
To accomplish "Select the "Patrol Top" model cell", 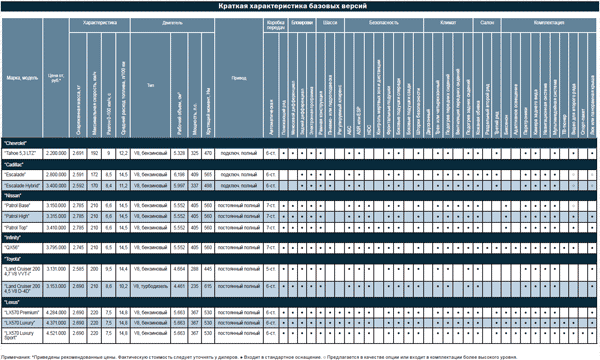I will click(22, 228).
